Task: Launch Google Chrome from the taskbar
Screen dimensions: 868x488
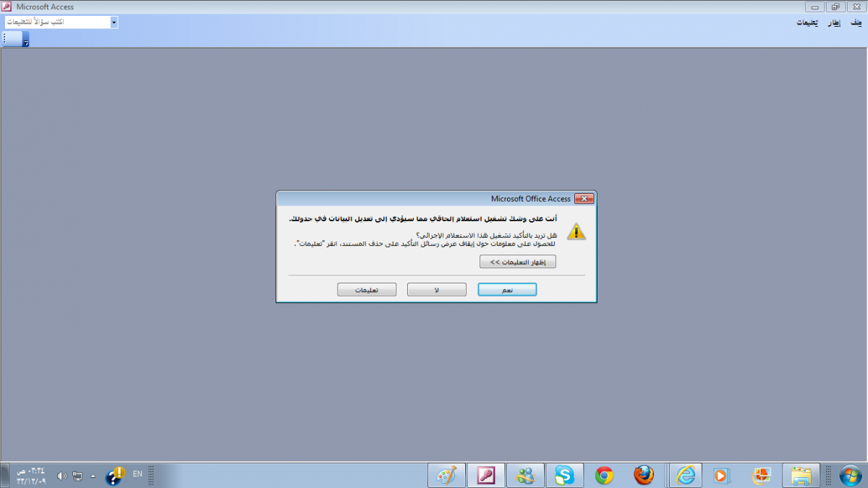Action: tap(604, 475)
